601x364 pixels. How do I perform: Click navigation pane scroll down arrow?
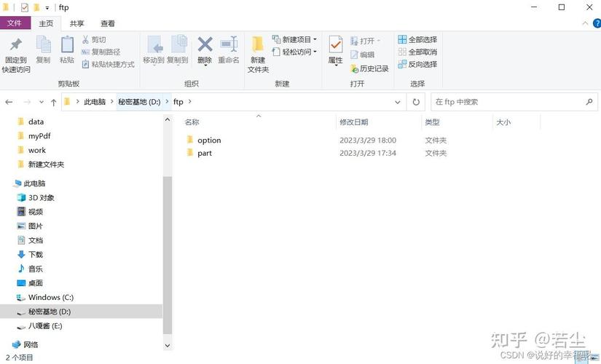tap(167, 345)
